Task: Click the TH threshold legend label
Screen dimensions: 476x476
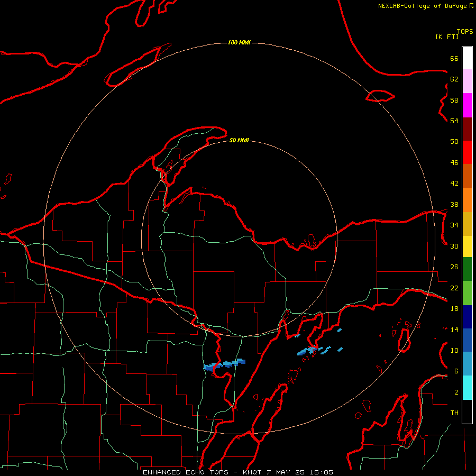Action: (454, 413)
